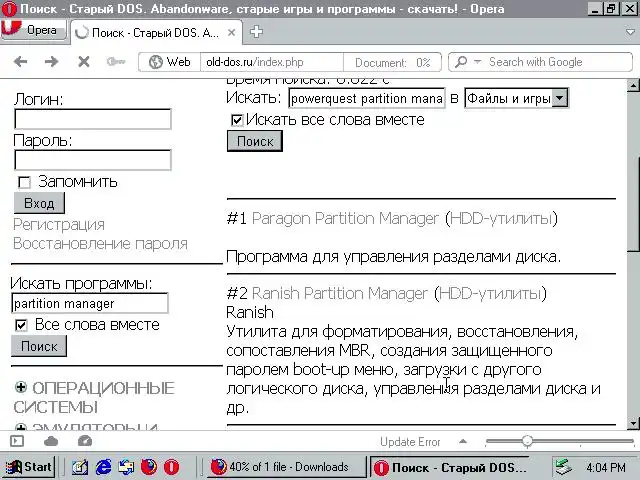Open the search engine magnifier dropdown
This screenshot has width=640, height=480.
point(467,62)
